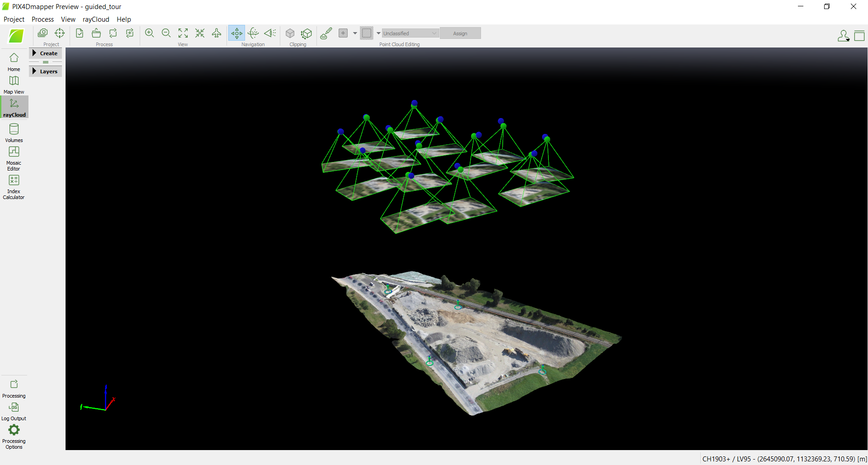Viewport: 868px width, 465px height.
Task: Open the user account icon top right
Action: pos(844,36)
